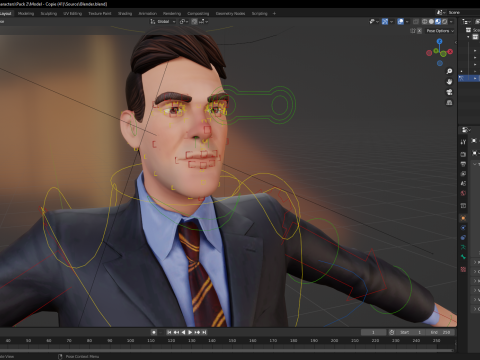Open the Shading workspace tab
The height and width of the screenshot is (360, 480).
[x=125, y=13]
